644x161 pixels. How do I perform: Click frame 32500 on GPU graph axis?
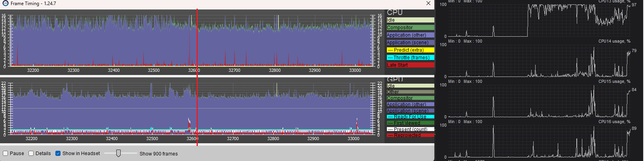pyautogui.click(x=152, y=139)
